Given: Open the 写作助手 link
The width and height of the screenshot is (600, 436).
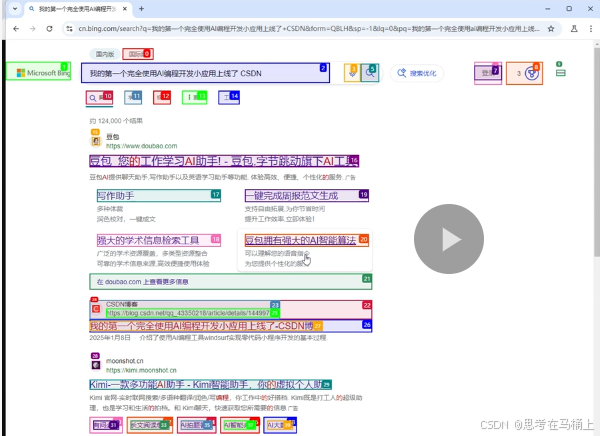Looking at the screenshot, I should tap(159, 196).
